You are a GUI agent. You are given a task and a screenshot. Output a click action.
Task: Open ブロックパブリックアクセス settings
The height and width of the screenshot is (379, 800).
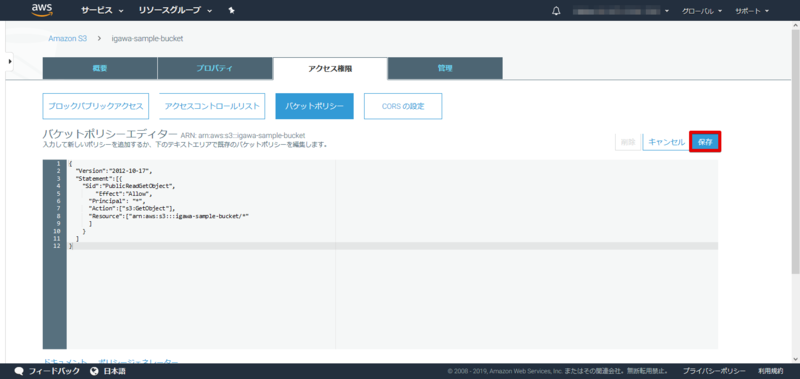click(x=96, y=106)
